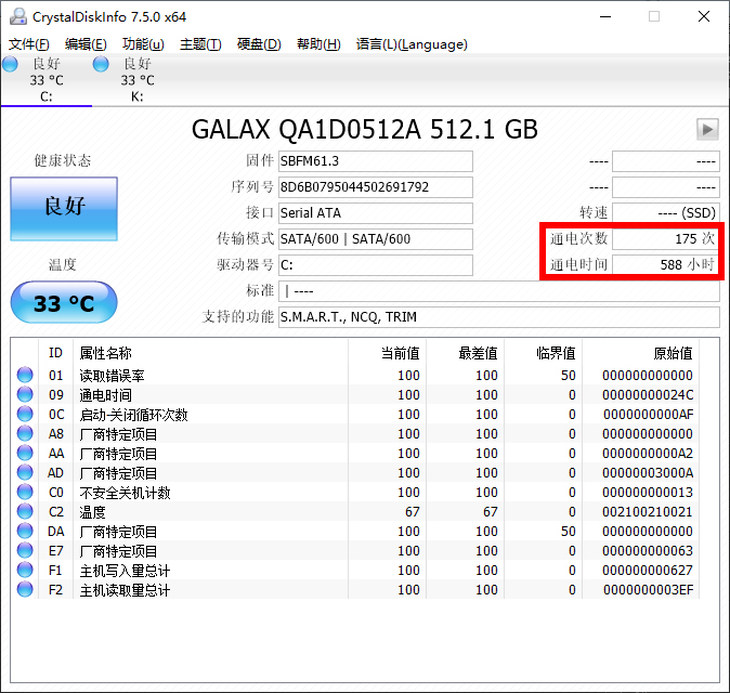Click the 588 小时 power-on hours field
This screenshot has height=693, width=730.
pos(665,265)
